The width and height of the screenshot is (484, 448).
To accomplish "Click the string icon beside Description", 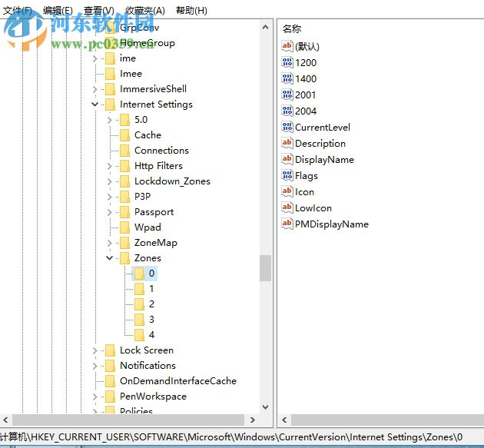I will coord(287,143).
